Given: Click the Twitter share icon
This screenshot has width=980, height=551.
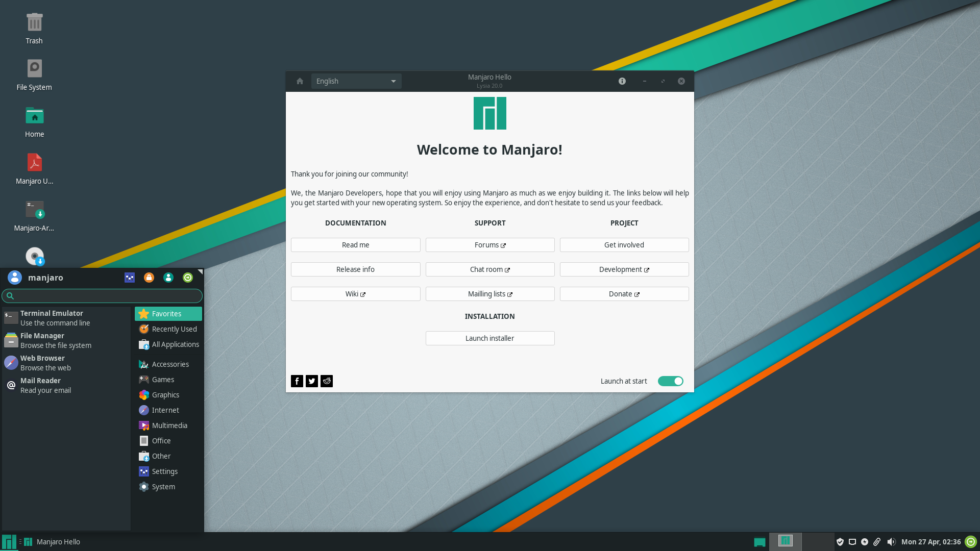Looking at the screenshot, I should click(x=312, y=381).
